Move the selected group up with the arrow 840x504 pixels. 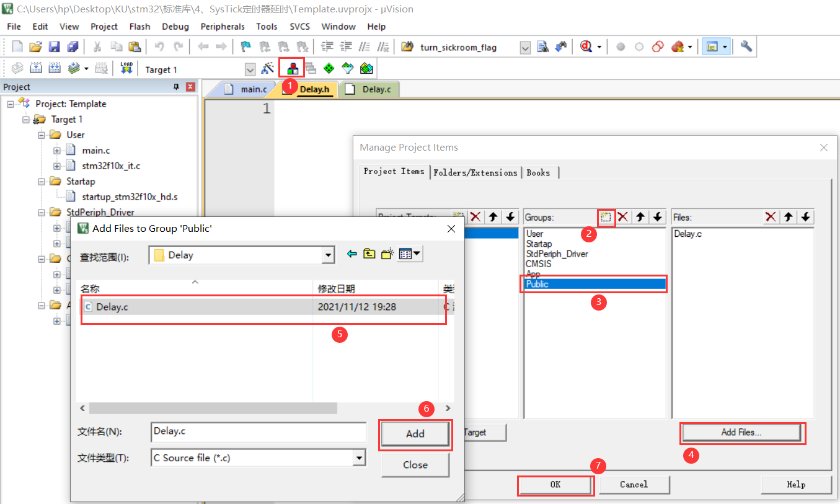(x=640, y=217)
